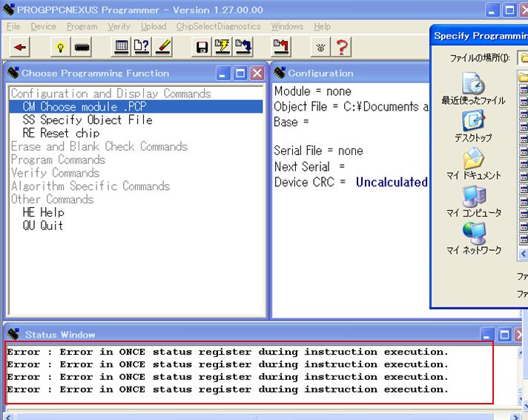Click the floppy disk toolbar icon
This screenshot has width=528, height=420.
(x=202, y=47)
